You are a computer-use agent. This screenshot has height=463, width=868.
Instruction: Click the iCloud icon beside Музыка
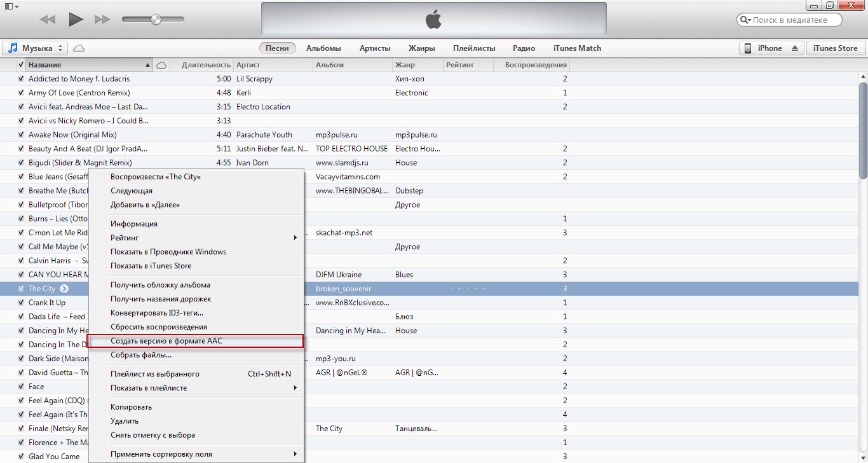pos(79,48)
